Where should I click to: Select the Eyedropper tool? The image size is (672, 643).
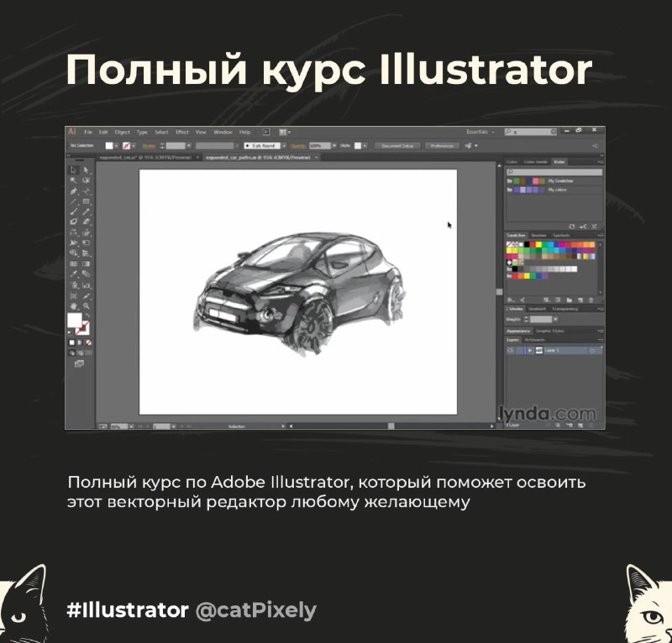click(x=74, y=274)
